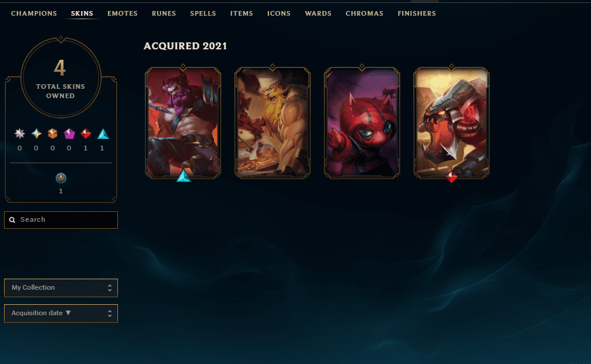591x364 pixels.
Task: Select the cyan triangle tier icon in sidebar
Action: tap(102, 134)
